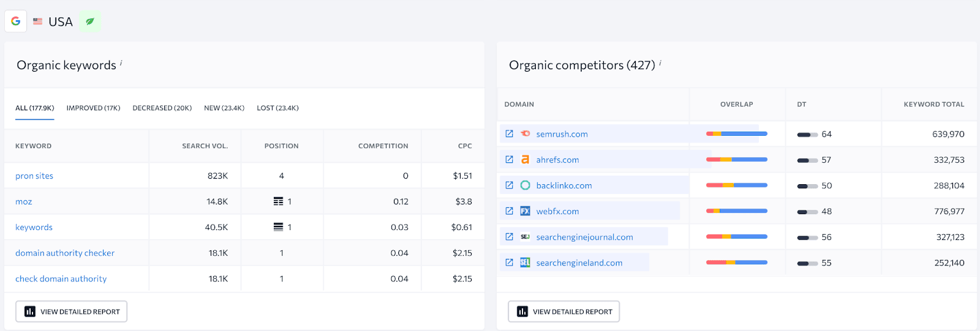Click the DT column header

pos(801,104)
